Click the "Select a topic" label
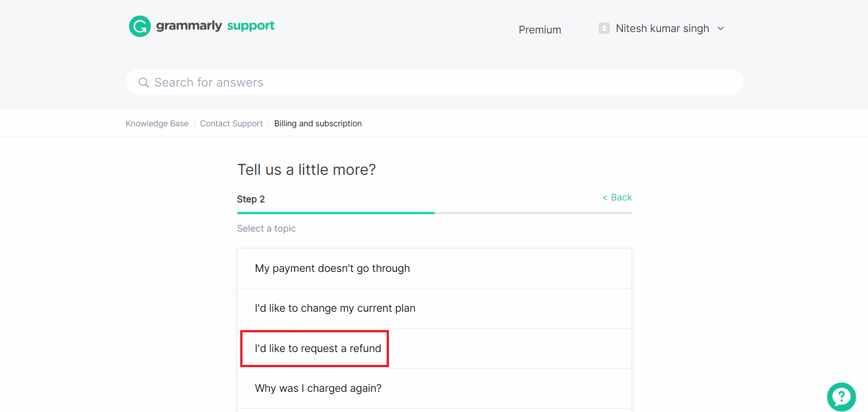868x412 pixels. click(x=266, y=228)
